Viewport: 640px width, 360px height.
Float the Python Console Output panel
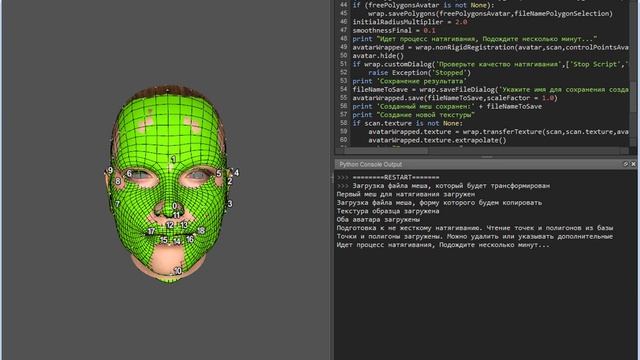[626, 164]
